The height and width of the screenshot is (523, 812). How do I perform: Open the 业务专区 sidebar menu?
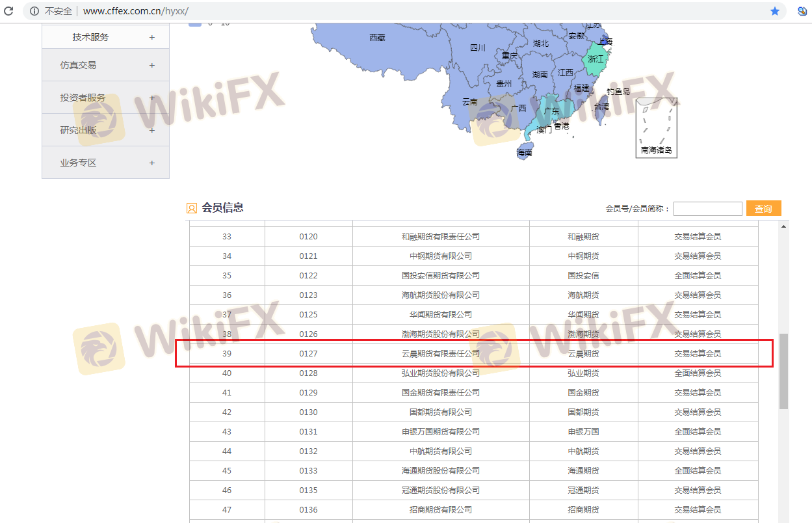click(x=105, y=163)
